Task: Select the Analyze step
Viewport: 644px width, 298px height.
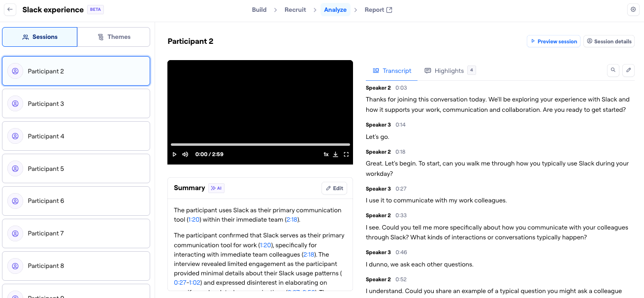Action: tap(335, 10)
